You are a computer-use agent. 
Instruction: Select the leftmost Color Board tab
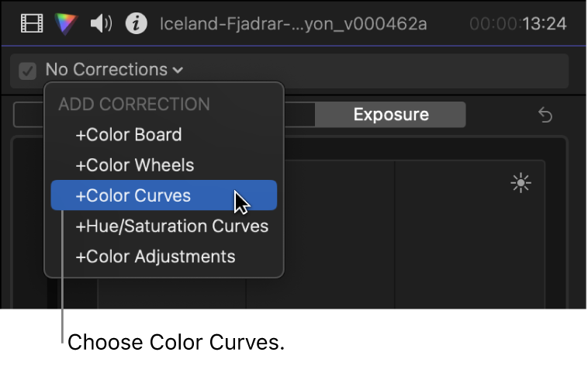[x=29, y=116]
